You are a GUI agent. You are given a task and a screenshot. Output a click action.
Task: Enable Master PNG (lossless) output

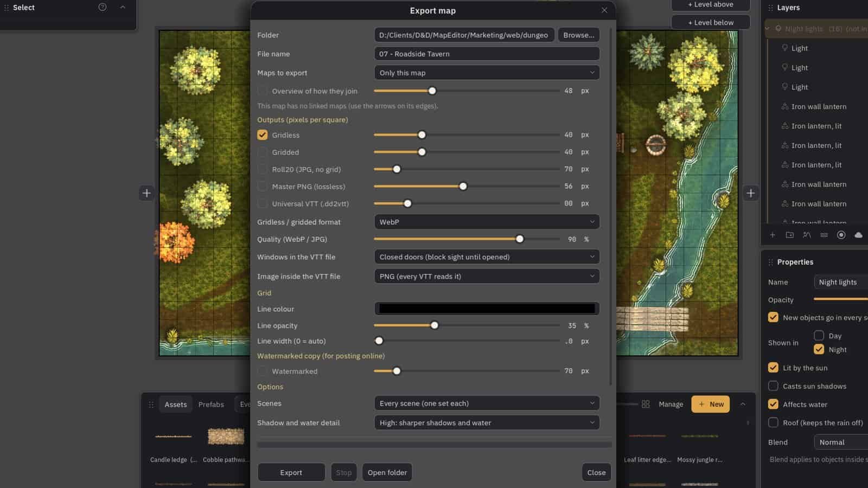[263, 187]
